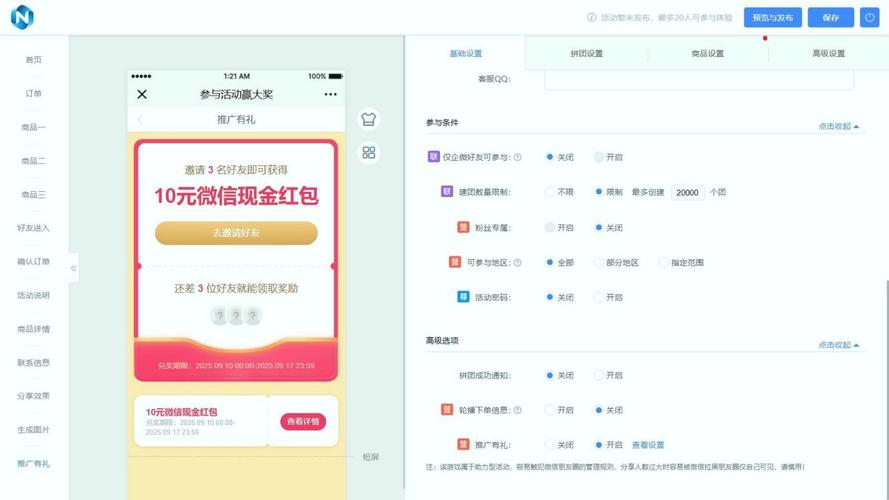
Task: Click the purple badge next to 建团数量限制
Action: (447, 192)
